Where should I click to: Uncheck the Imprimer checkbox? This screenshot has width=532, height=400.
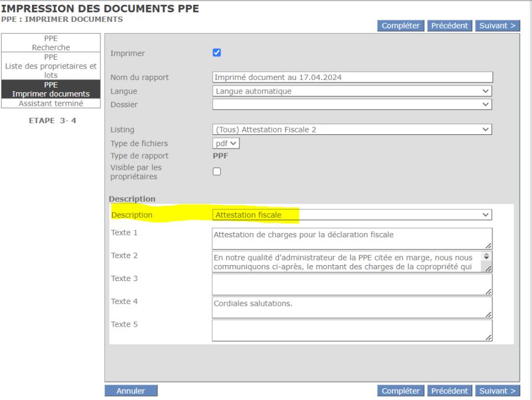[217, 53]
